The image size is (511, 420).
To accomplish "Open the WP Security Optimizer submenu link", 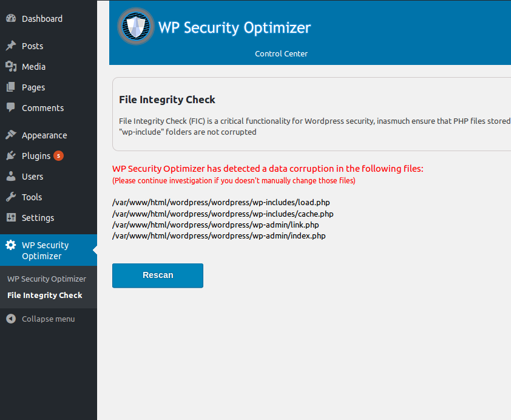I will pyautogui.click(x=47, y=279).
